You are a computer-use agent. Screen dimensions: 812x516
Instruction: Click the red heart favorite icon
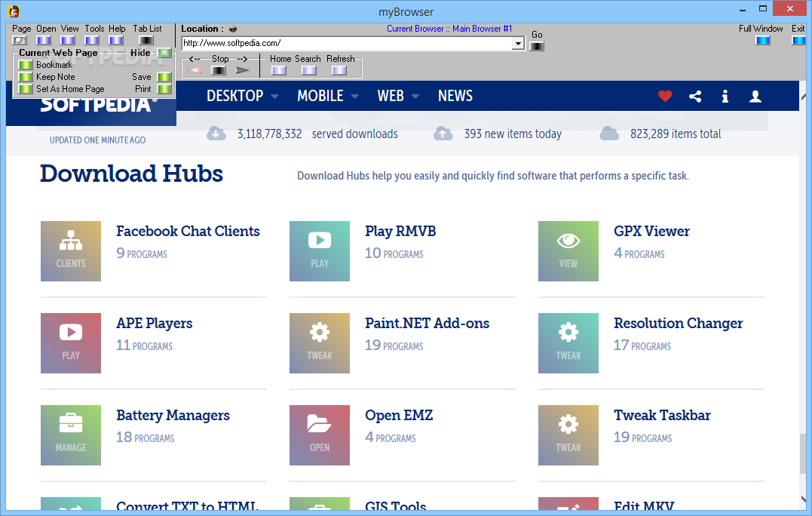[x=665, y=96]
